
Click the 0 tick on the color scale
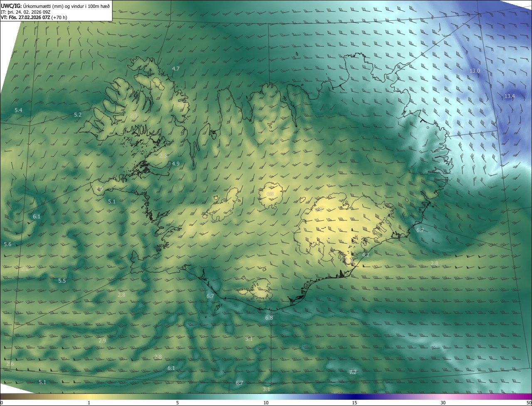(x=1, y=403)
